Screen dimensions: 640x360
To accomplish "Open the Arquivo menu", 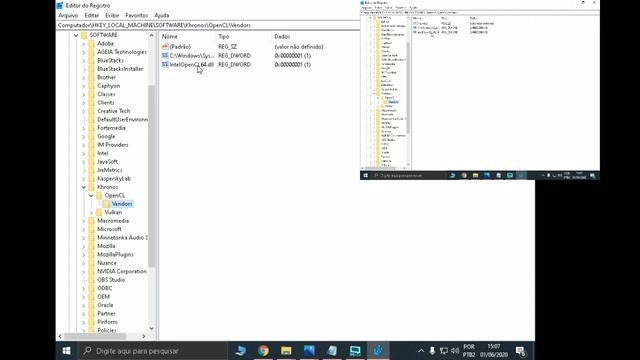I will point(68,15).
